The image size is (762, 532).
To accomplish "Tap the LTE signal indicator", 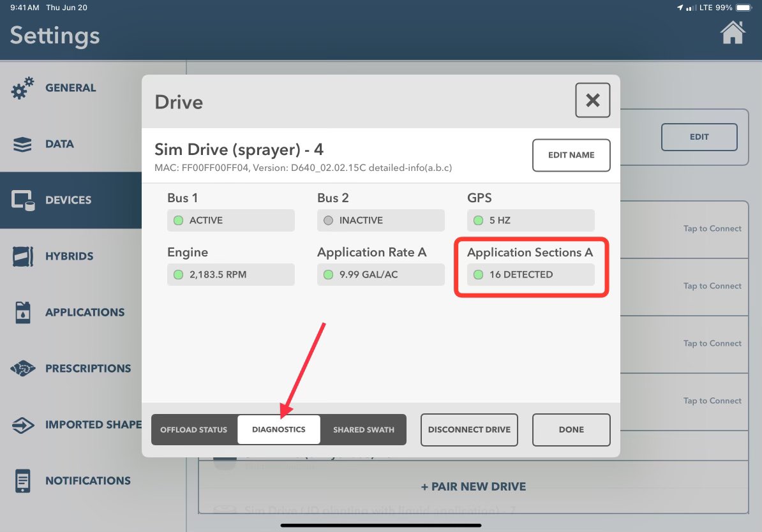I will [x=706, y=8].
